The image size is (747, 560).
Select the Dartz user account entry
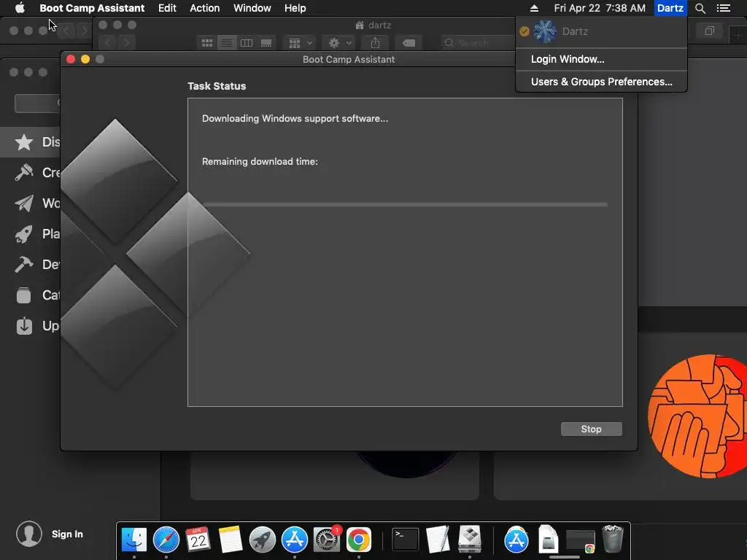(x=601, y=31)
